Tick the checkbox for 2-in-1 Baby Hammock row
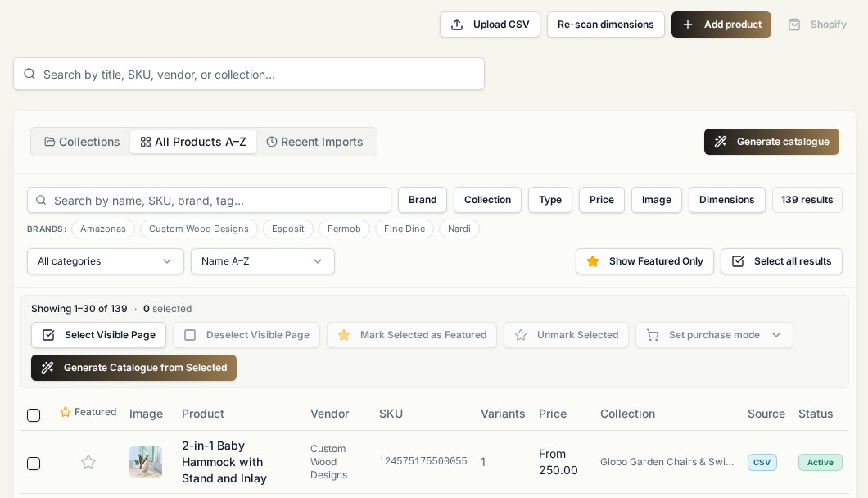The width and height of the screenshot is (868, 498). coord(34,463)
